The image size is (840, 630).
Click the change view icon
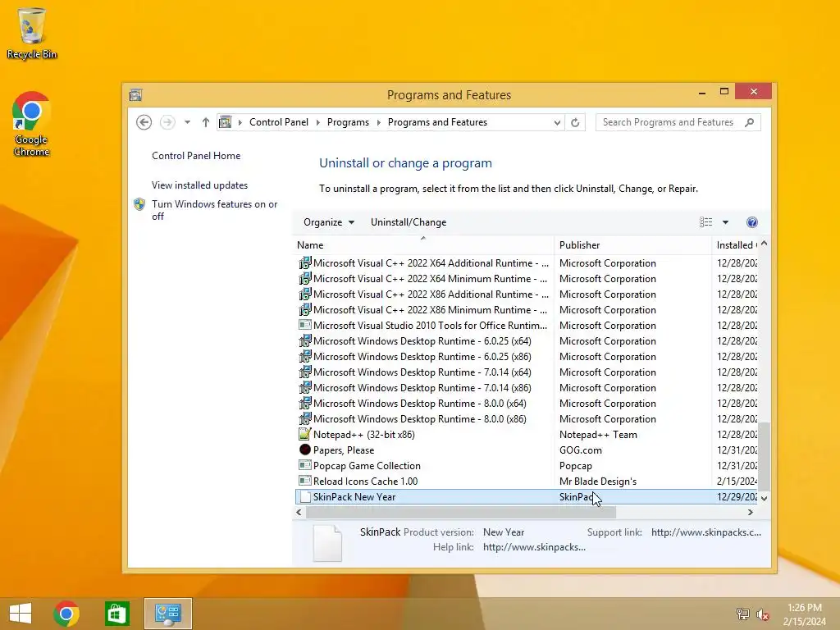point(706,222)
